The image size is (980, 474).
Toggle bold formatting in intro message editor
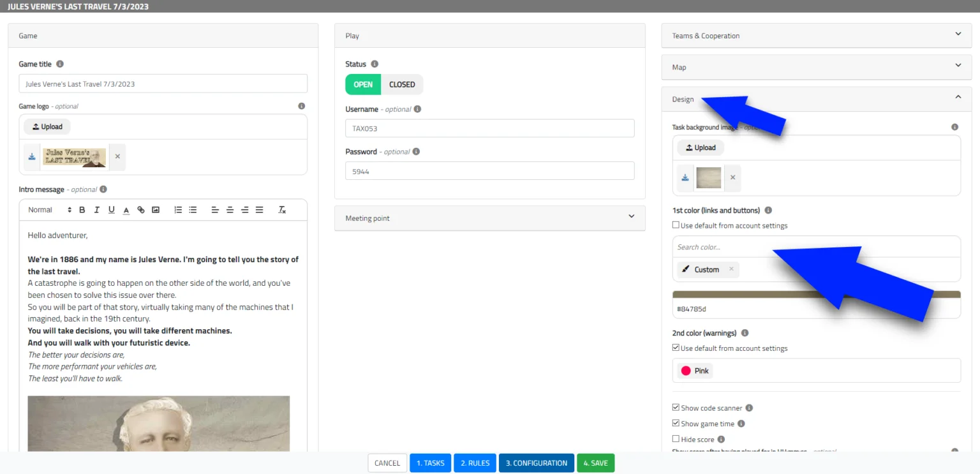pyautogui.click(x=82, y=210)
